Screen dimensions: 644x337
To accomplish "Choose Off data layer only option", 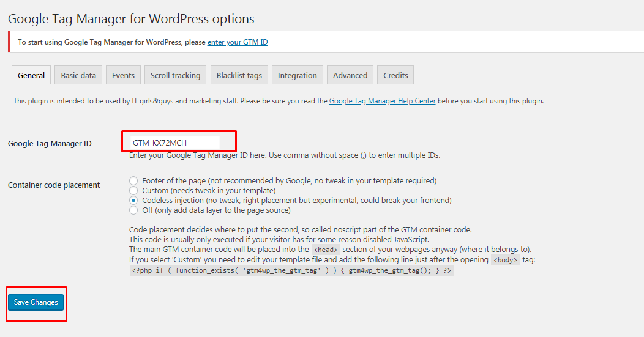I will tap(133, 210).
